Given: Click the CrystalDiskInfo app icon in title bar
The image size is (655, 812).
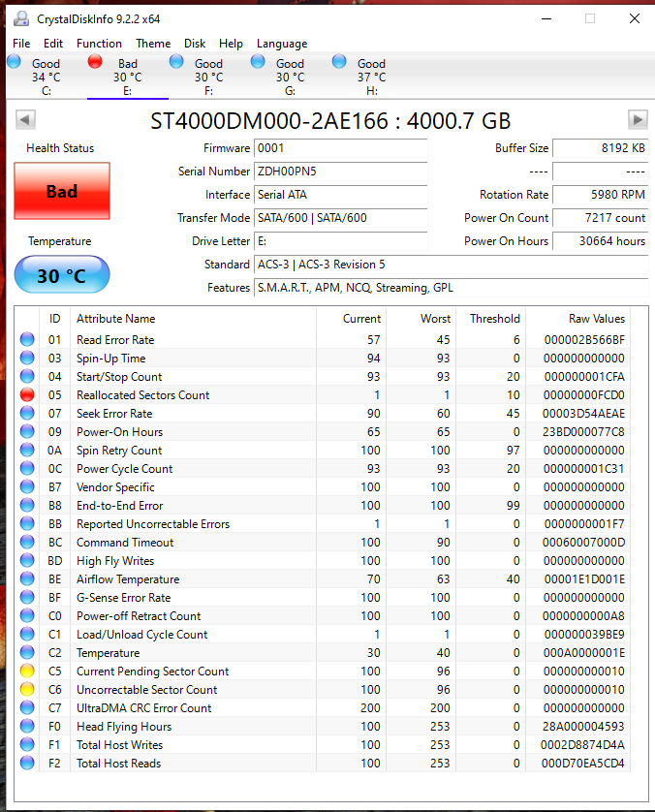Looking at the screenshot, I should [21, 18].
